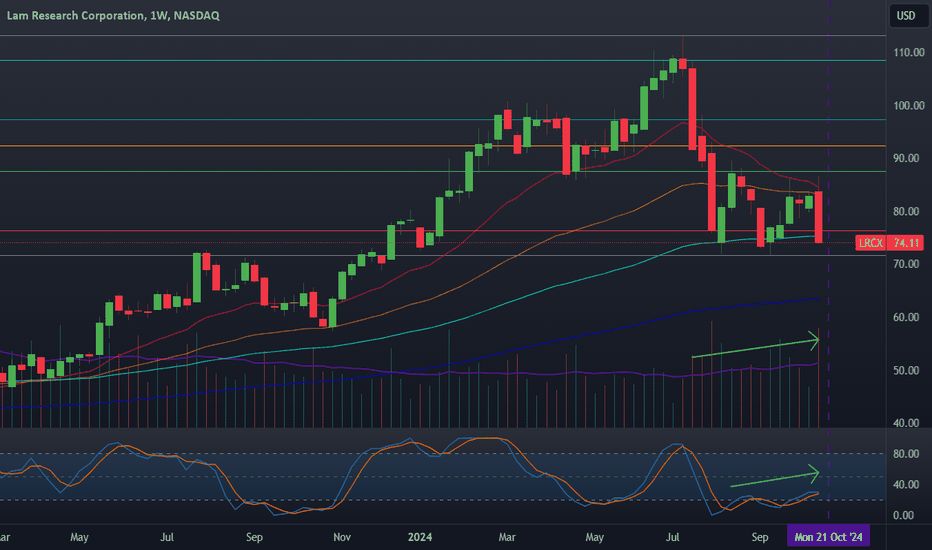Click the LRCX price label 74.11
Screen dimensions: 932x550
click(889, 243)
